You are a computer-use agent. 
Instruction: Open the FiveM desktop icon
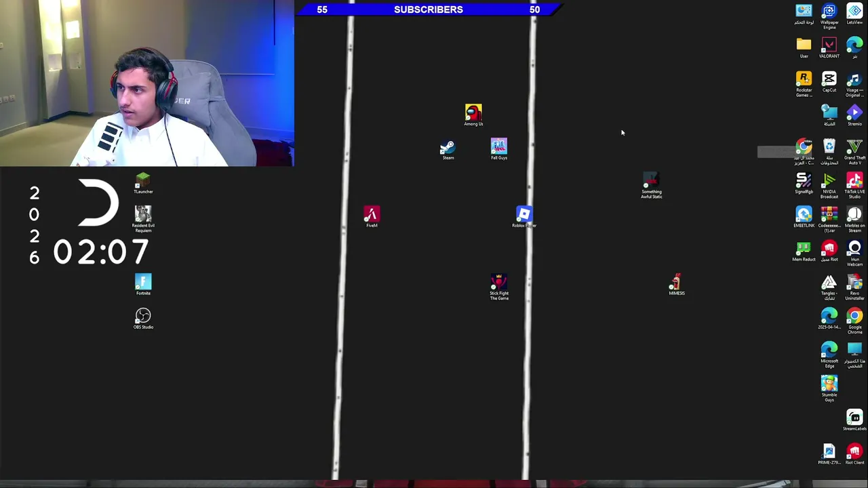372,217
